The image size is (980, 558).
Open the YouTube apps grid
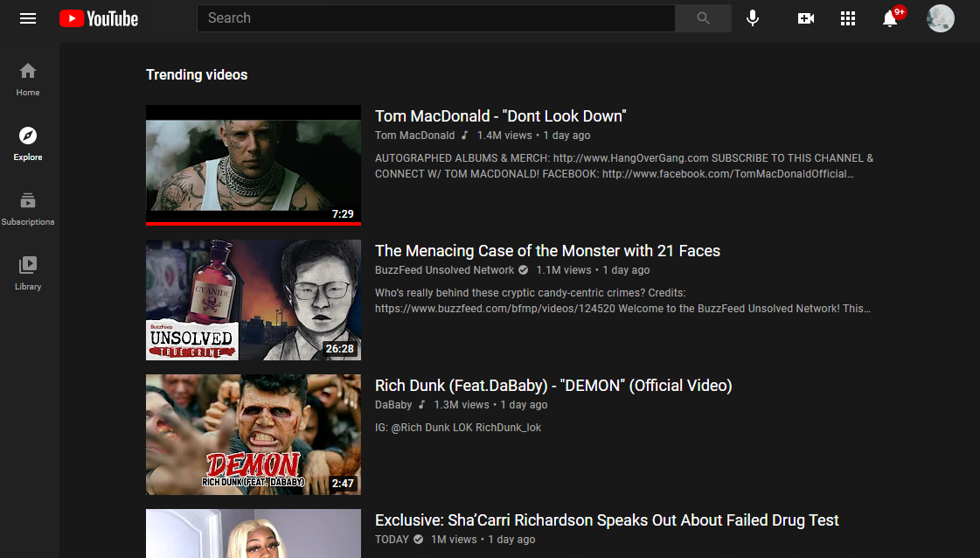[847, 18]
